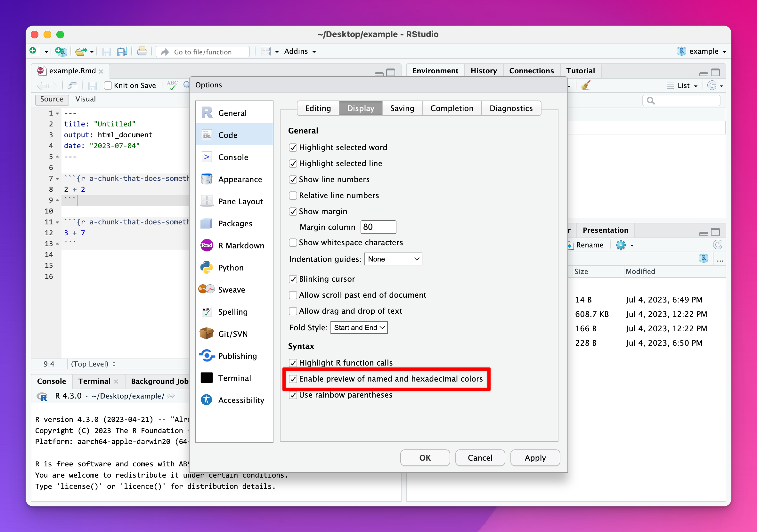
Task: Open Terminal options category
Action: pos(234,378)
